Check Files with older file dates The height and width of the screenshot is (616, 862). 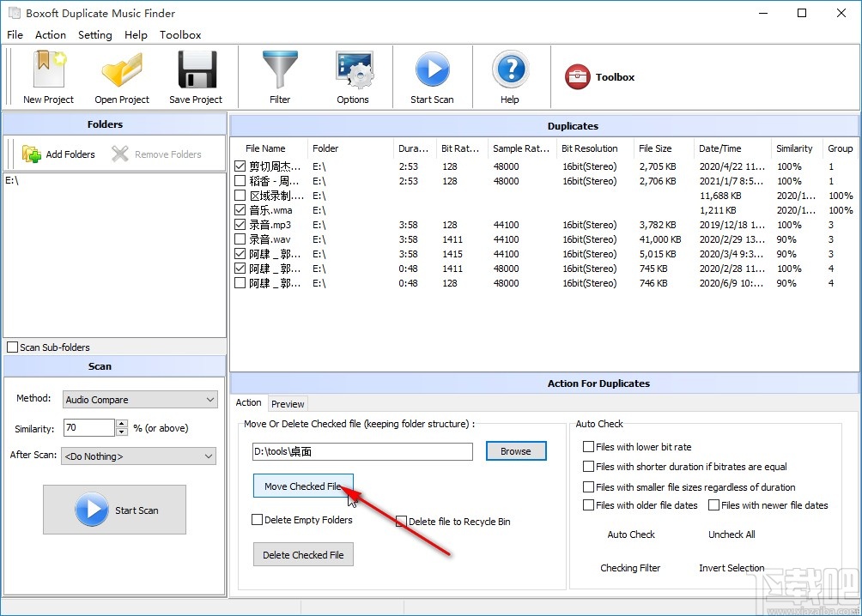pos(588,505)
